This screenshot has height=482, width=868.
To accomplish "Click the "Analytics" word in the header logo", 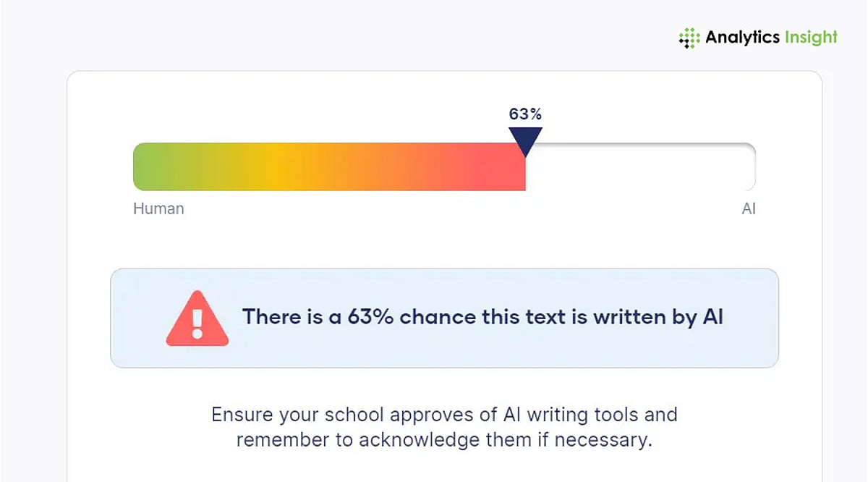I will tap(737, 37).
